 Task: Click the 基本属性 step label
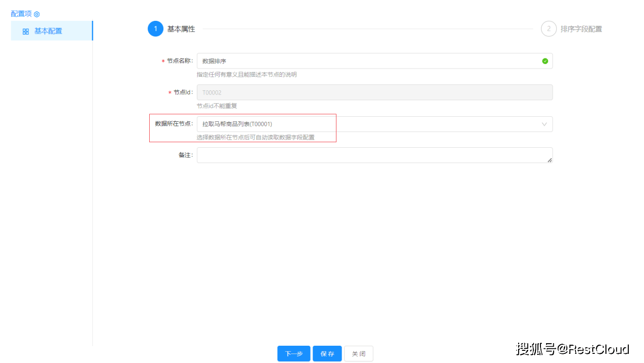coord(181,29)
